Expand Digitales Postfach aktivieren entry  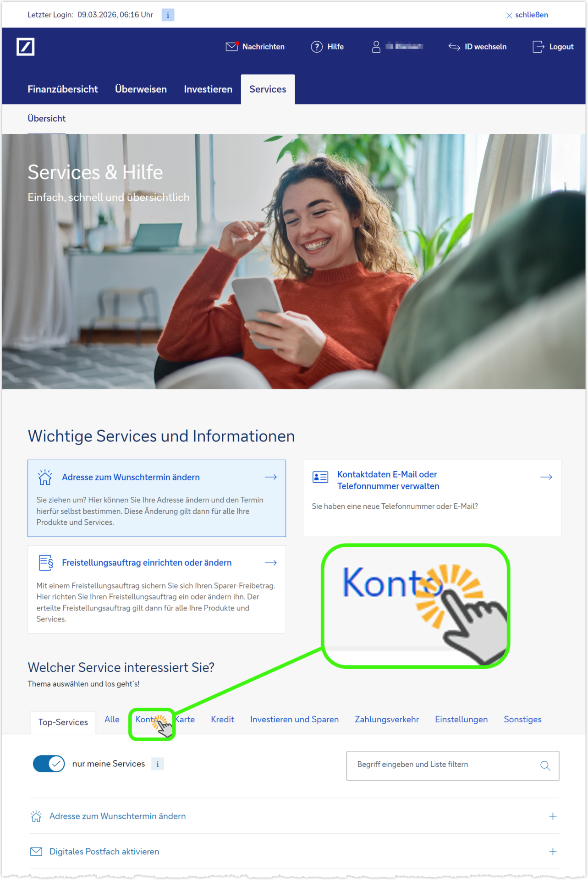294,852
